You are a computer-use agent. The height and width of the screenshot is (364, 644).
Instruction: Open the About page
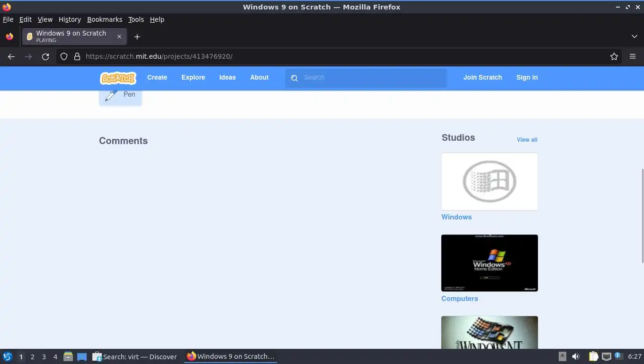click(259, 78)
